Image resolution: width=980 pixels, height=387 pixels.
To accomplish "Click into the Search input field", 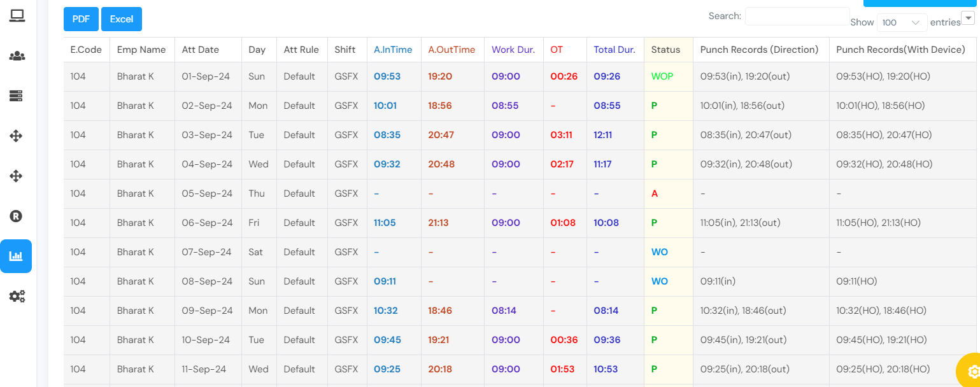I will click(797, 17).
